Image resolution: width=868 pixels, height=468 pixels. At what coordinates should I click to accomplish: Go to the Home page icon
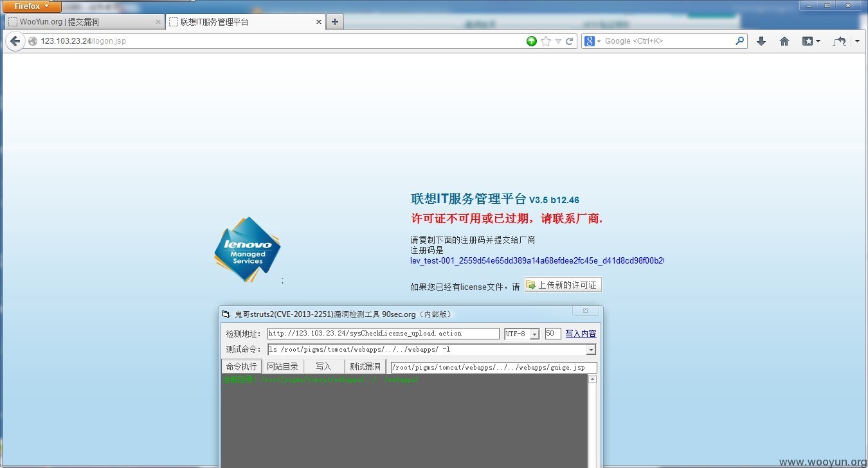(x=784, y=41)
